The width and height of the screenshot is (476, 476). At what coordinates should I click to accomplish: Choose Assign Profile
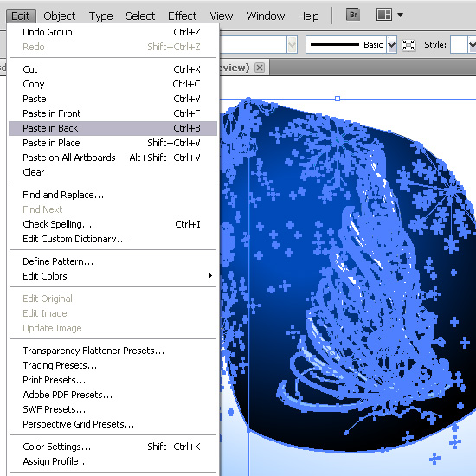[x=113, y=461]
